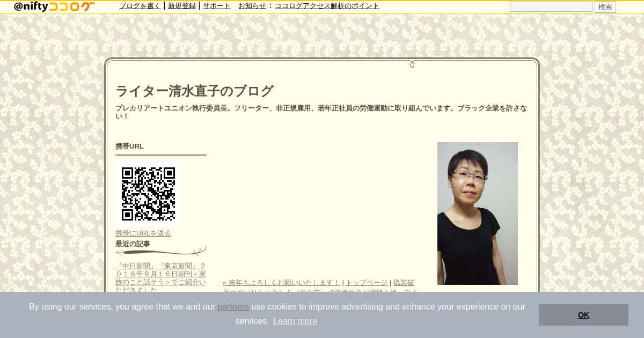Open the 中日新聞 東京新聞 recent article link
This screenshot has height=338, width=644.
point(160,278)
